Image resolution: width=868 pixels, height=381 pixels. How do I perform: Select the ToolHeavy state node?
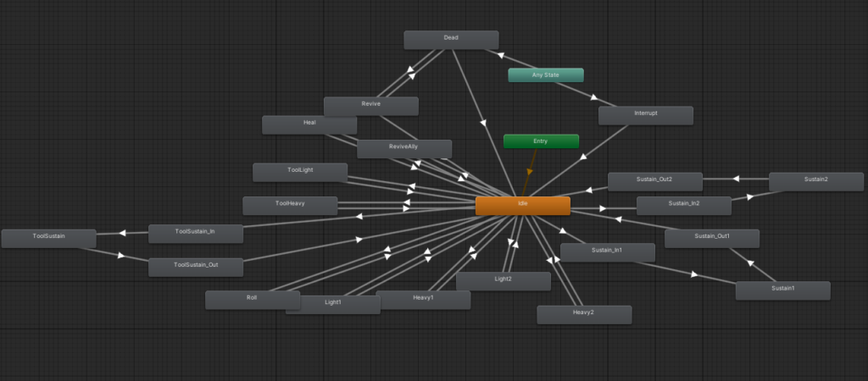[x=290, y=206]
